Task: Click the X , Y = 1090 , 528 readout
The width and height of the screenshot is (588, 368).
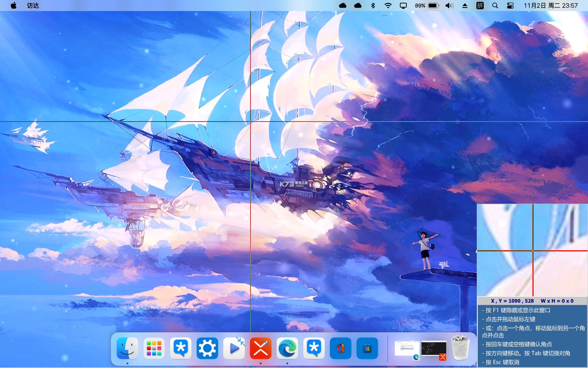Action: click(x=512, y=301)
